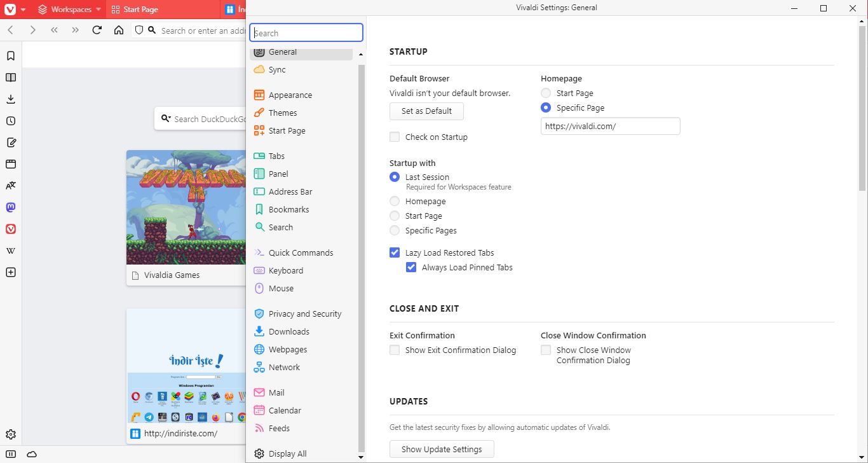The width and height of the screenshot is (868, 463).
Task: Reload the current page
Action: click(x=97, y=30)
